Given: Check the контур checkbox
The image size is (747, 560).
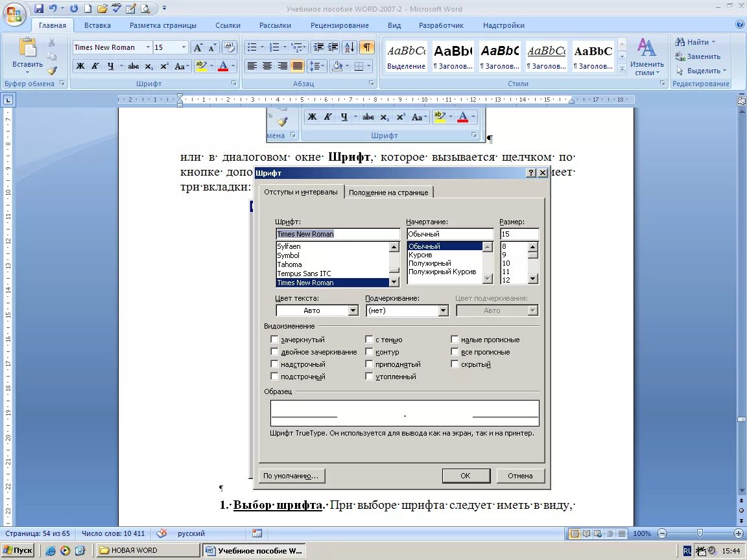Looking at the screenshot, I should pyautogui.click(x=369, y=352).
